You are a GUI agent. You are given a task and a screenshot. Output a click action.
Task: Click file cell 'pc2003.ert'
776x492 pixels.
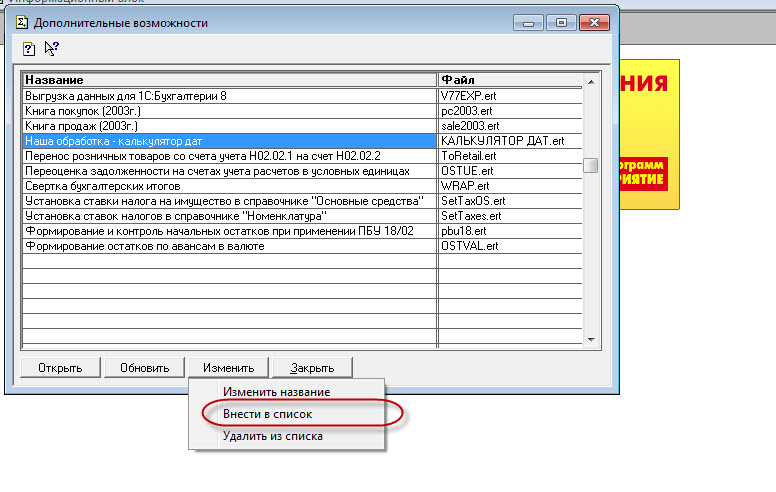(510, 111)
